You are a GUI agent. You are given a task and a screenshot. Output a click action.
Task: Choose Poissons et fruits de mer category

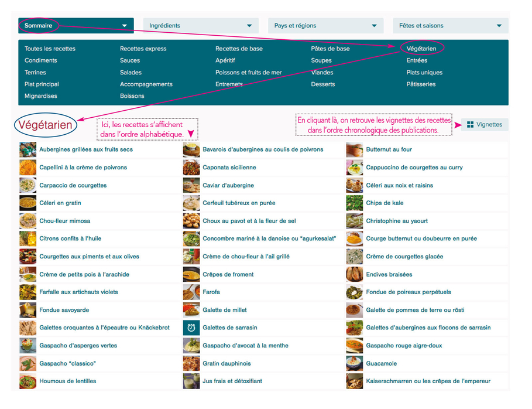coord(248,73)
